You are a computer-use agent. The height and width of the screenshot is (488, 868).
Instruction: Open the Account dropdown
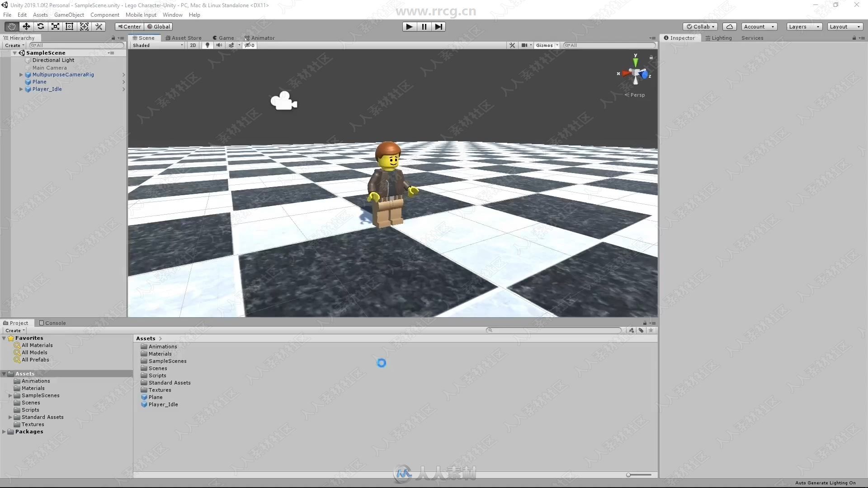pos(759,27)
